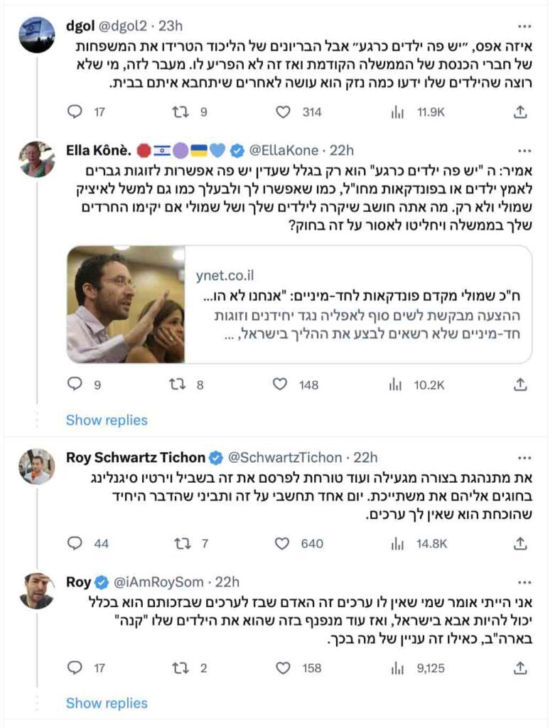The width and height of the screenshot is (560, 728).
Task: Click @iAmRoySom's profile avatar
Action: coord(37,591)
